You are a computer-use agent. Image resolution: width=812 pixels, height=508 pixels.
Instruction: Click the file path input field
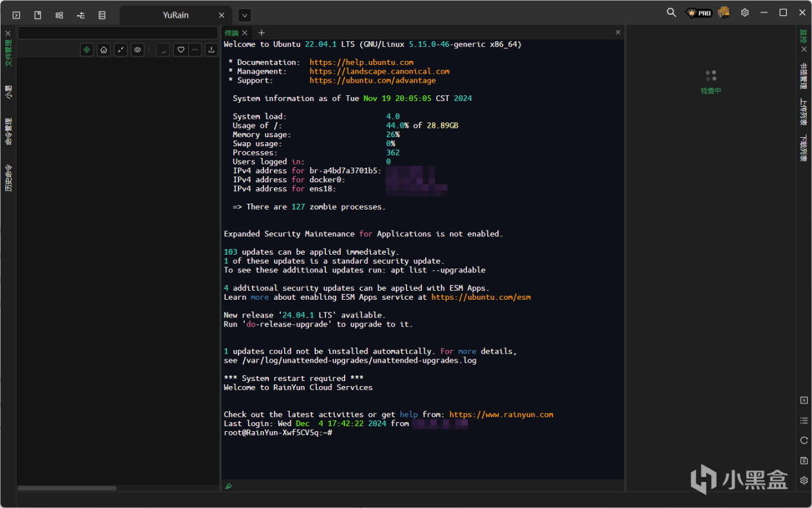tap(117, 33)
